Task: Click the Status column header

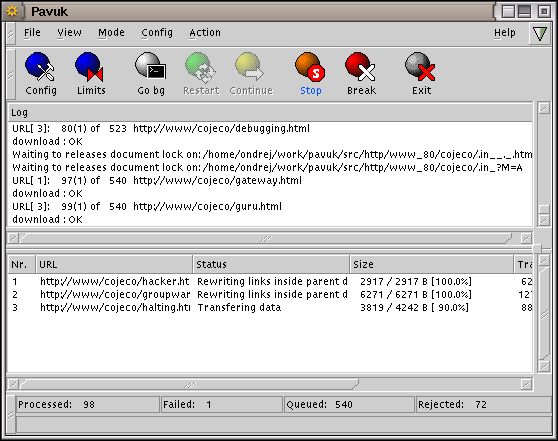Action: tap(271, 264)
